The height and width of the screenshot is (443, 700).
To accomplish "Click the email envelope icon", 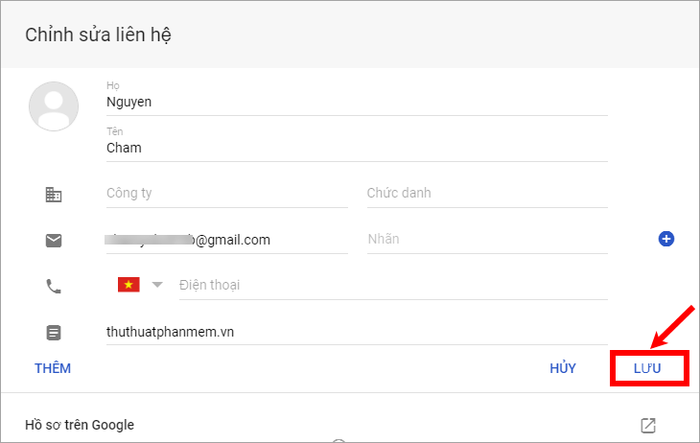I will point(54,240).
